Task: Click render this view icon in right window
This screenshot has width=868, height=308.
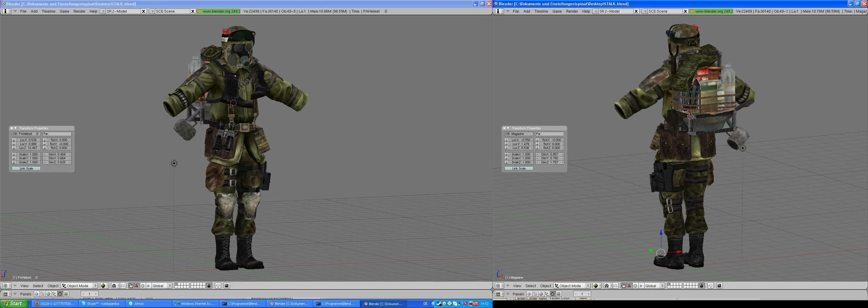Action: pos(719,286)
